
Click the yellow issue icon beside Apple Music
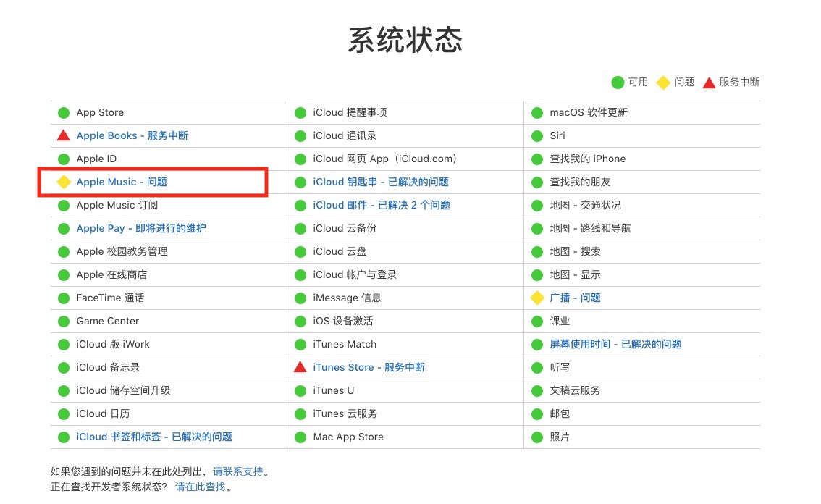tap(64, 182)
